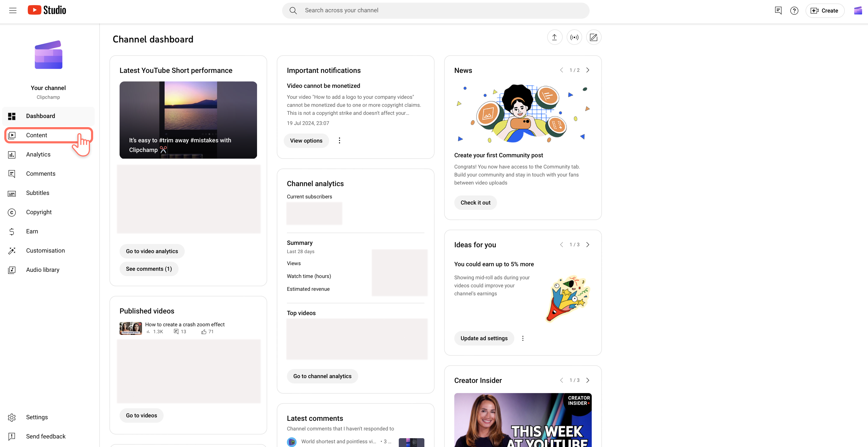Go to next Creator Insider card
Screen dimensions: 868x447
point(588,380)
